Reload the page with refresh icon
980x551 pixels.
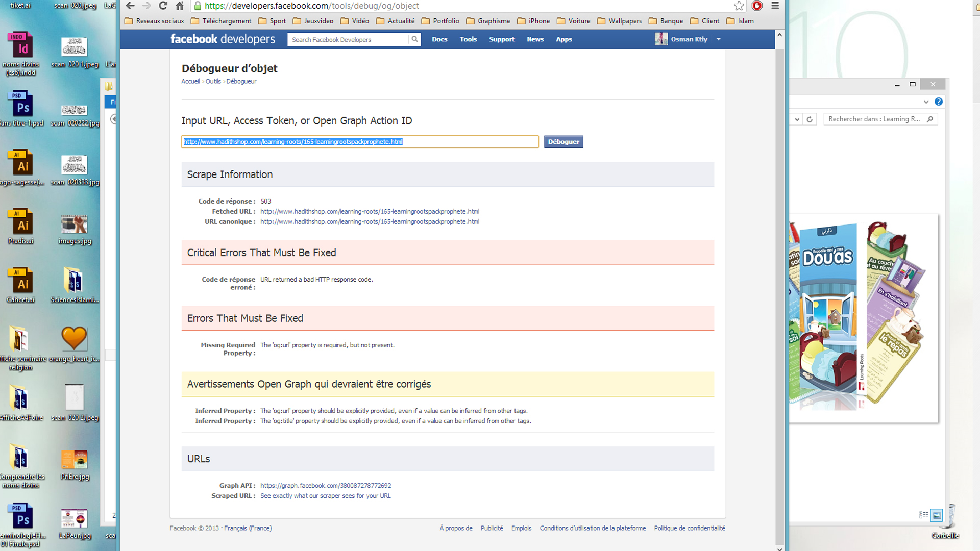[x=163, y=6]
